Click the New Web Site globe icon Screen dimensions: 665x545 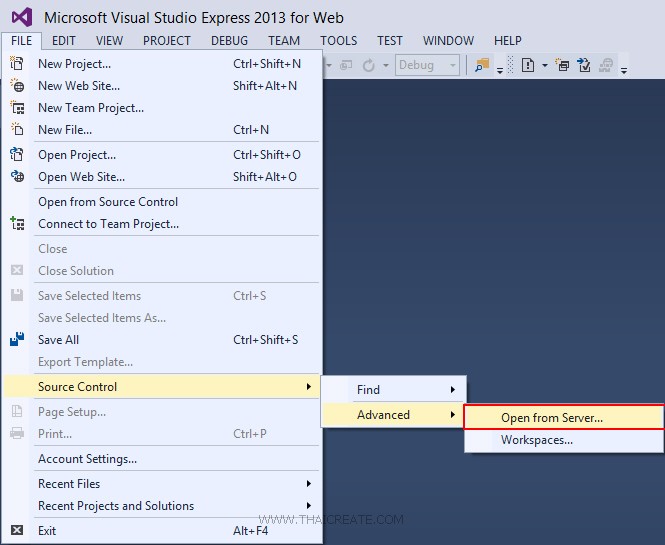pos(17,85)
